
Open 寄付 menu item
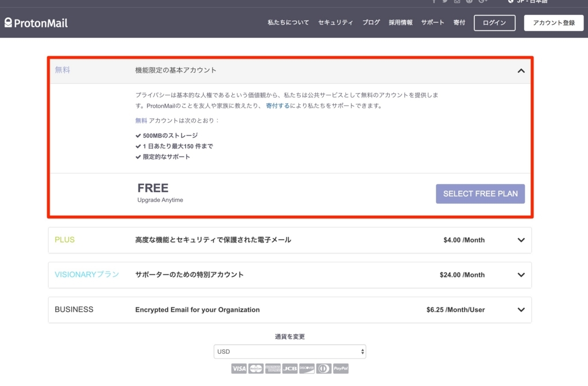point(459,22)
